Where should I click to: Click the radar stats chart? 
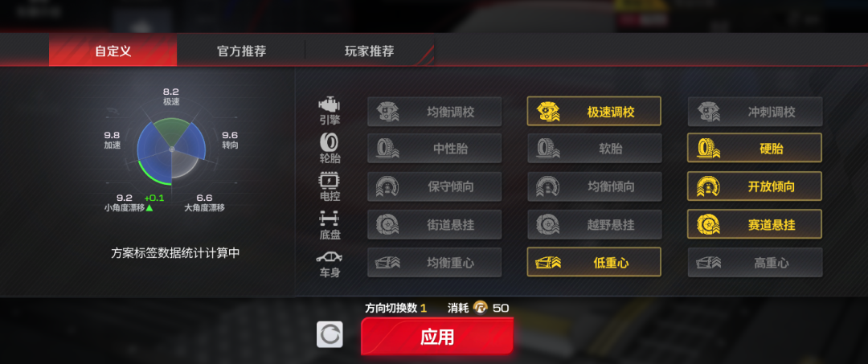172,150
